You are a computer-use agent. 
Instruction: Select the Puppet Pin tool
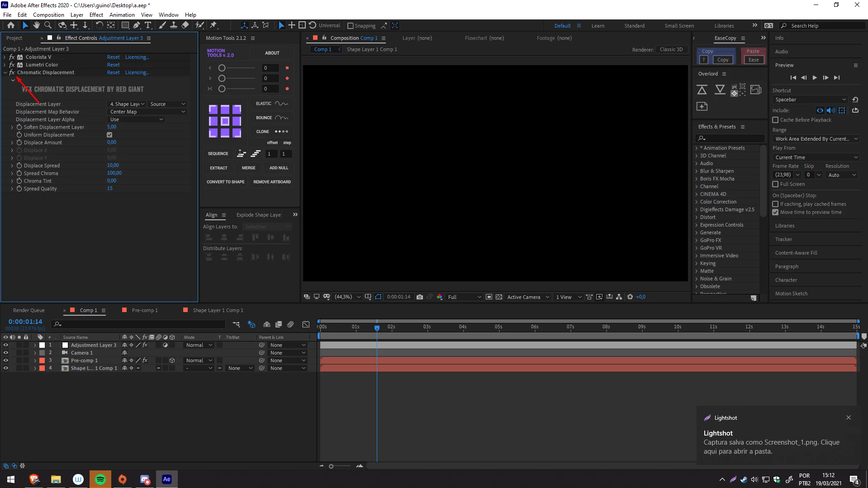point(214,25)
